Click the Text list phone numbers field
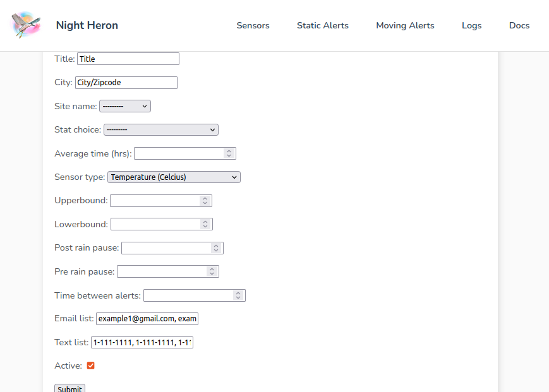This screenshot has height=392, width=549. point(142,342)
